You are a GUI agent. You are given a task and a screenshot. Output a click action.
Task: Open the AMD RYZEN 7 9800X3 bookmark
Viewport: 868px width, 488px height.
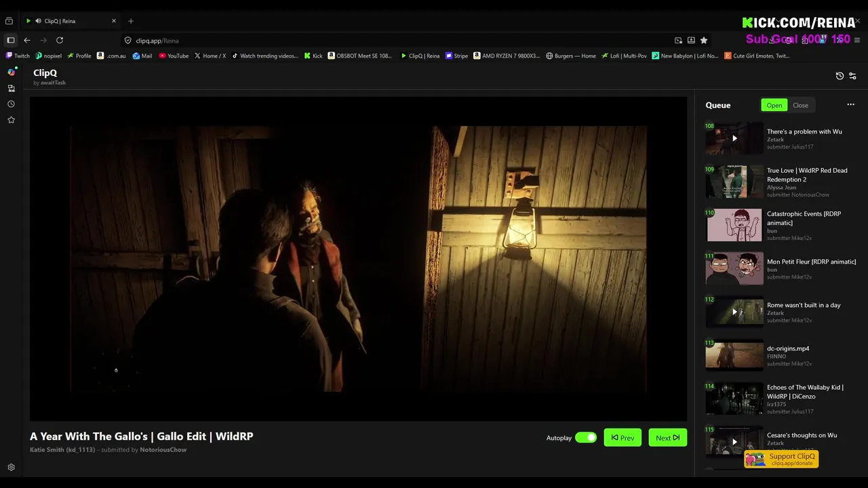tap(507, 56)
